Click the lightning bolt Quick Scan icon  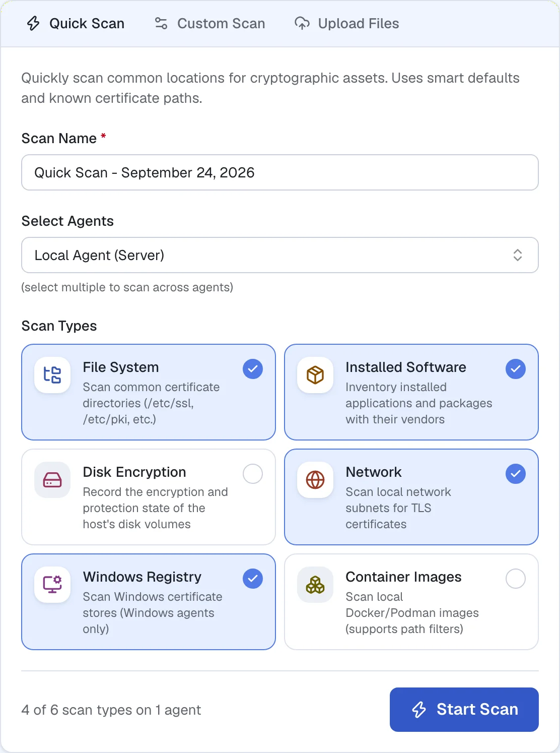tap(33, 23)
